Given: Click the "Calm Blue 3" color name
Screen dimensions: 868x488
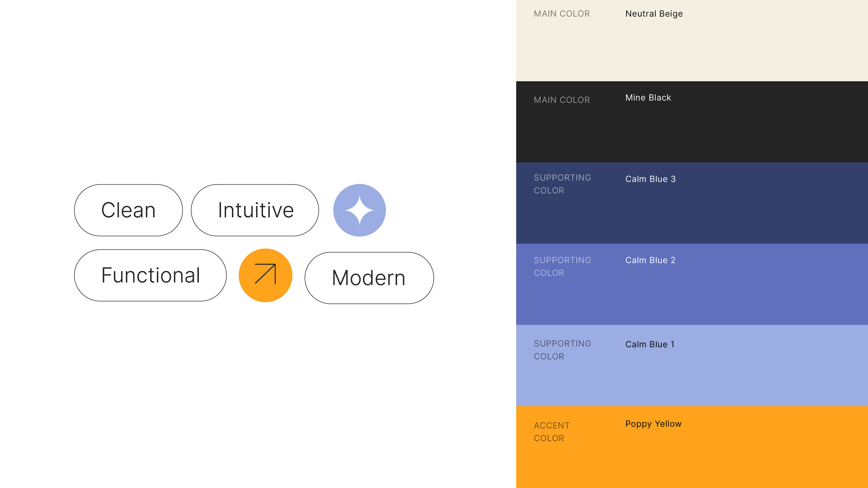Looking at the screenshot, I should 650,179.
